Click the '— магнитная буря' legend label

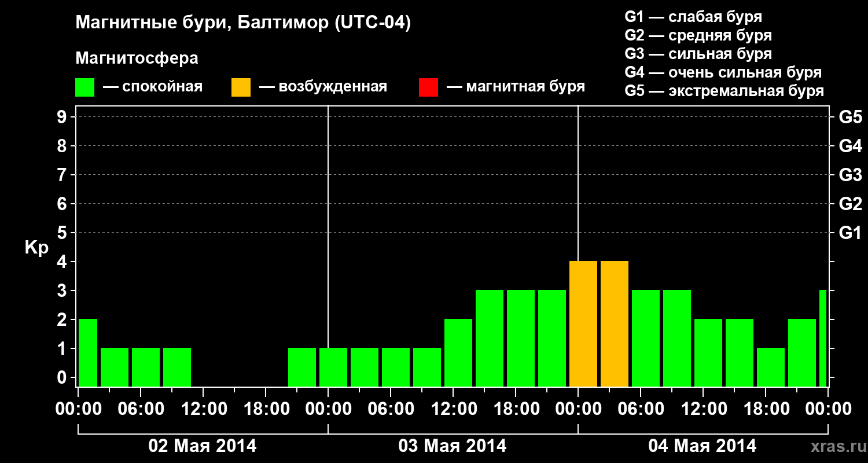516,87
